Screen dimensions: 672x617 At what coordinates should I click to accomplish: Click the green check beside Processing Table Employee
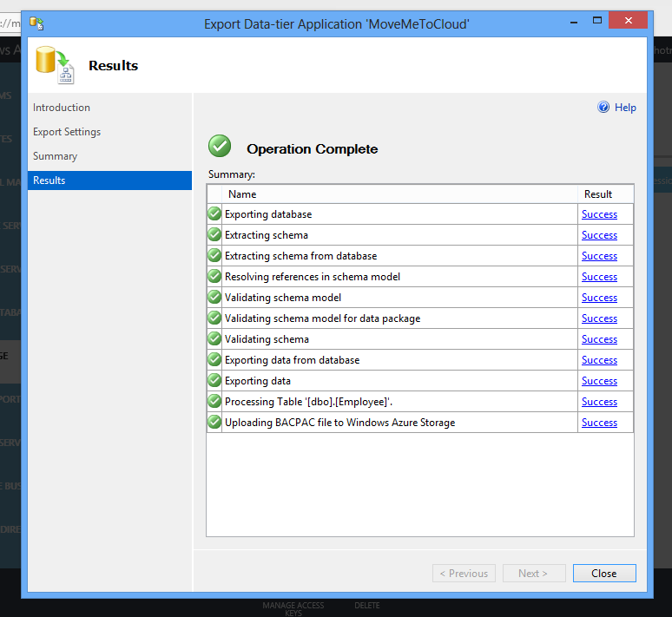214,402
